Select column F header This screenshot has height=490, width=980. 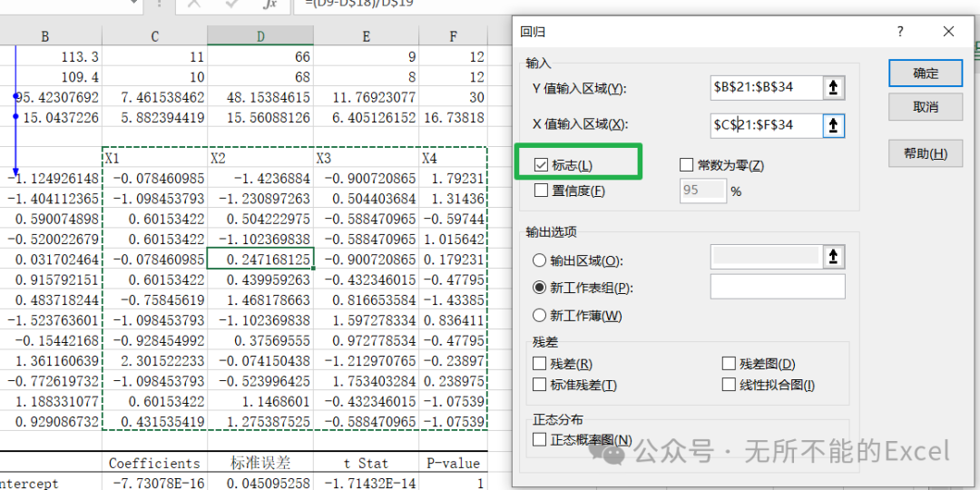pos(453,36)
